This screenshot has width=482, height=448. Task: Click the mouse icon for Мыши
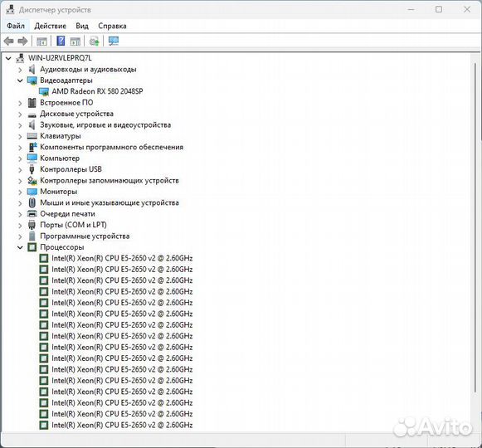(x=32, y=202)
